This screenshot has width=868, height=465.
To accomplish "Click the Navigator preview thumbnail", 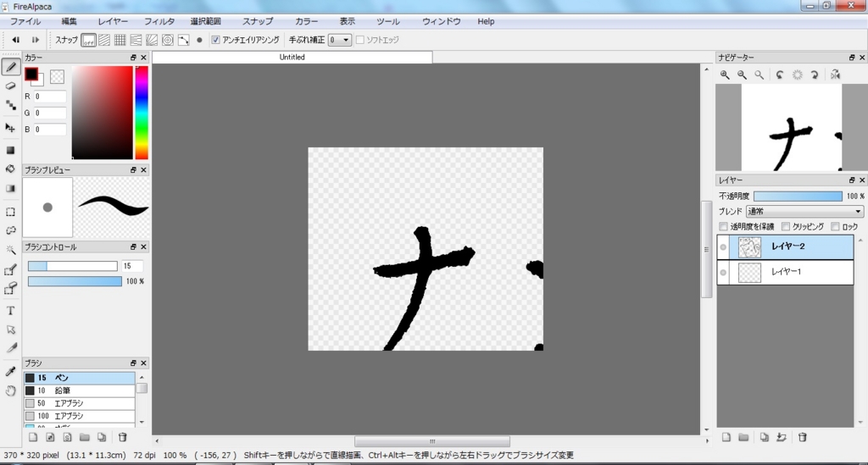I will pos(791,128).
